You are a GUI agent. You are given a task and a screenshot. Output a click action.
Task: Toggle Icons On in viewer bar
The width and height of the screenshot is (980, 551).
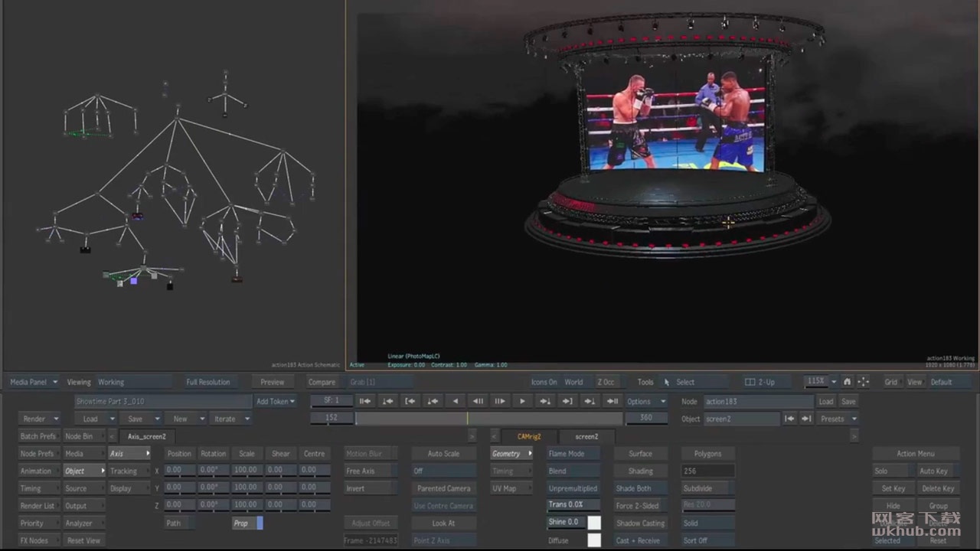(x=544, y=382)
